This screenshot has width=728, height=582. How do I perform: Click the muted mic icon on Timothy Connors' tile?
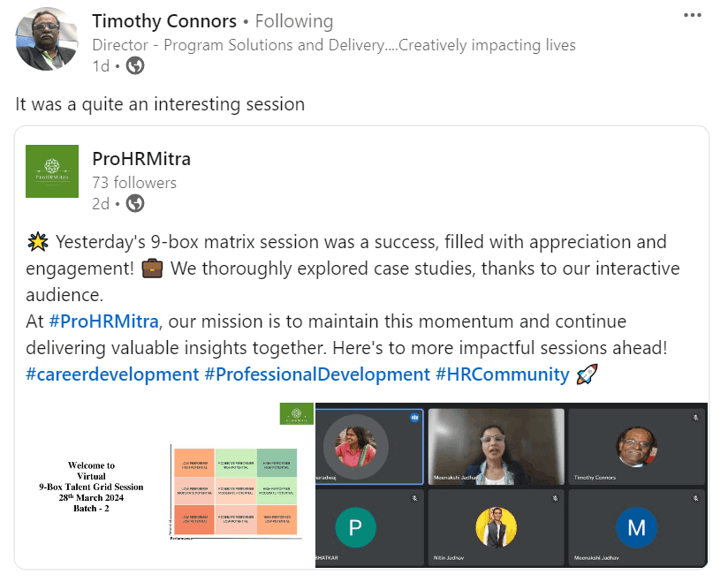click(696, 418)
